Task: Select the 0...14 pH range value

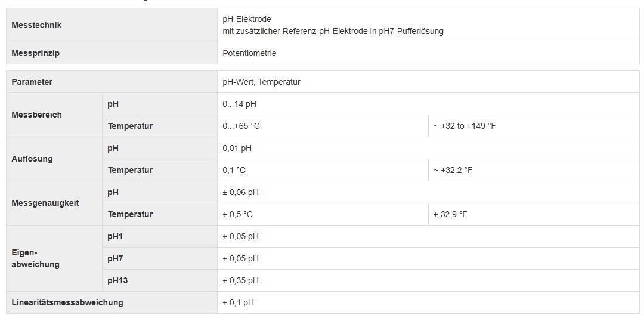Action: point(240,104)
